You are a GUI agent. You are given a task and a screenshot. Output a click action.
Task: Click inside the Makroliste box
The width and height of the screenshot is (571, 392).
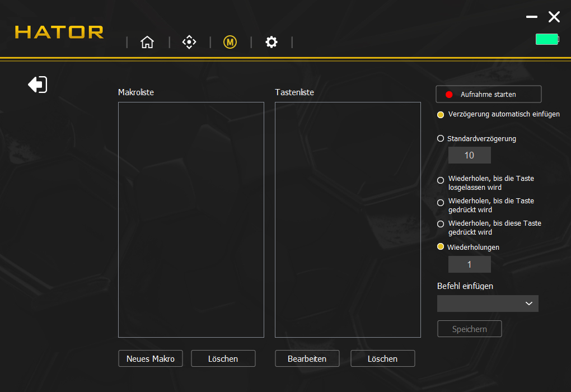191,220
